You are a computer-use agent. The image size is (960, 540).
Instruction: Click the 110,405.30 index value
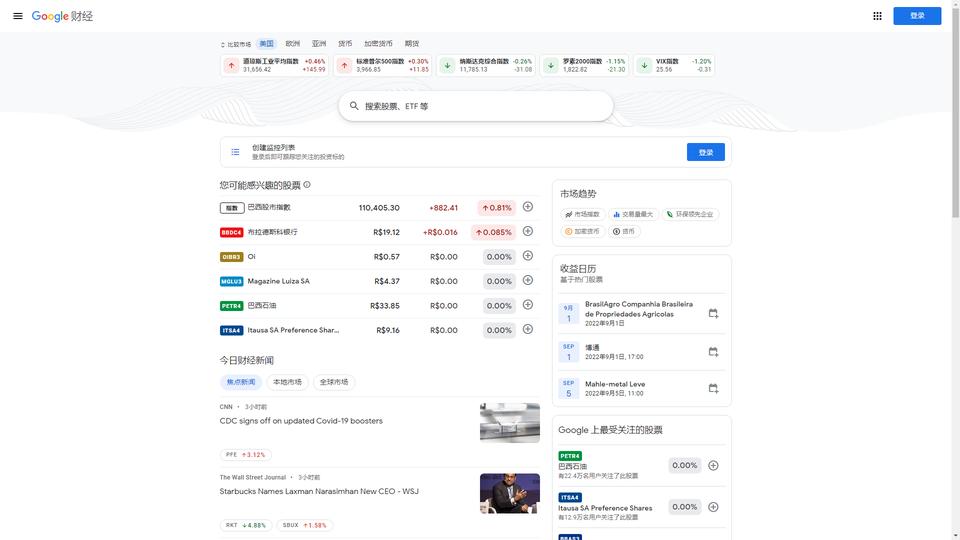pyautogui.click(x=379, y=208)
